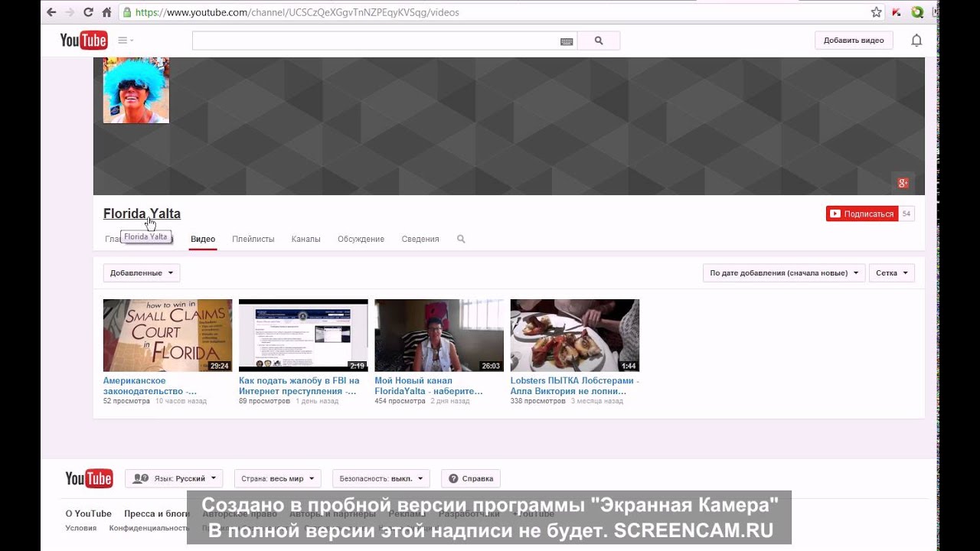The height and width of the screenshot is (551, 980).
Task: Click the green Q extension icon
Action: [x=916, y=12]
